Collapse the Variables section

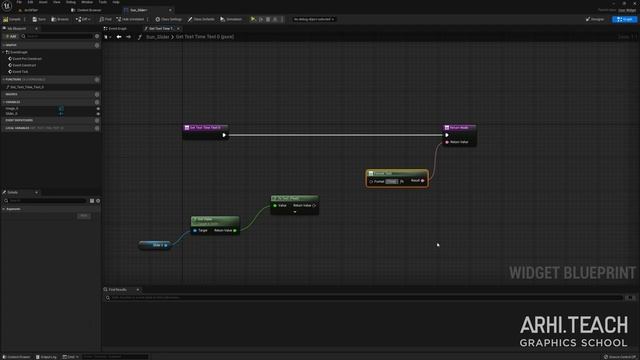coord(4,102)
